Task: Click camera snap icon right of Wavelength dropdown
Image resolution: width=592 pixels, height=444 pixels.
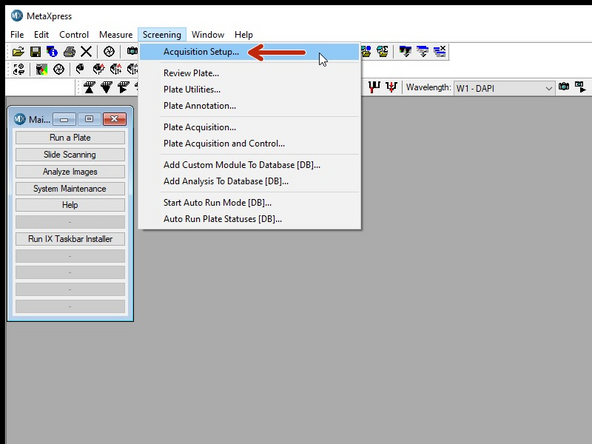Action: (564, 86)
